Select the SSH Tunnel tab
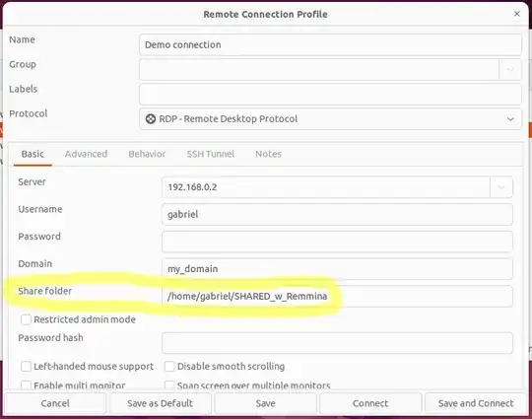 (x=211, y=154)
